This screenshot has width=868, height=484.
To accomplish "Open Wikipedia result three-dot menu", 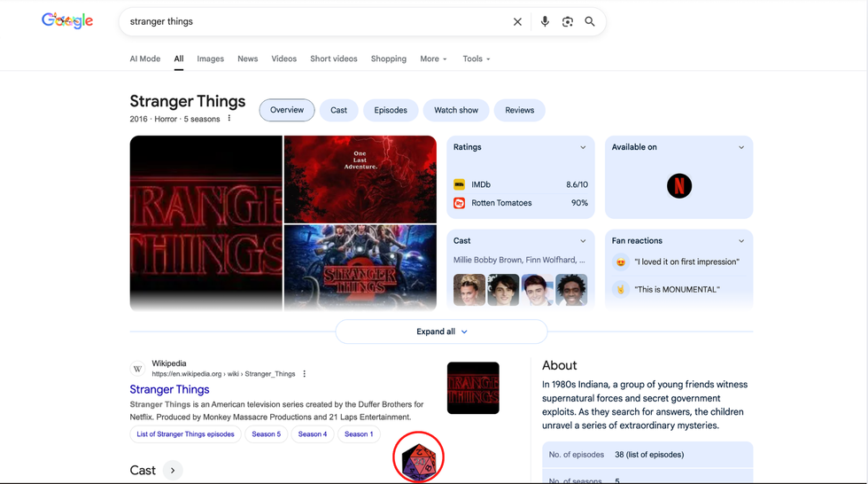I will (x=305, y=374).
